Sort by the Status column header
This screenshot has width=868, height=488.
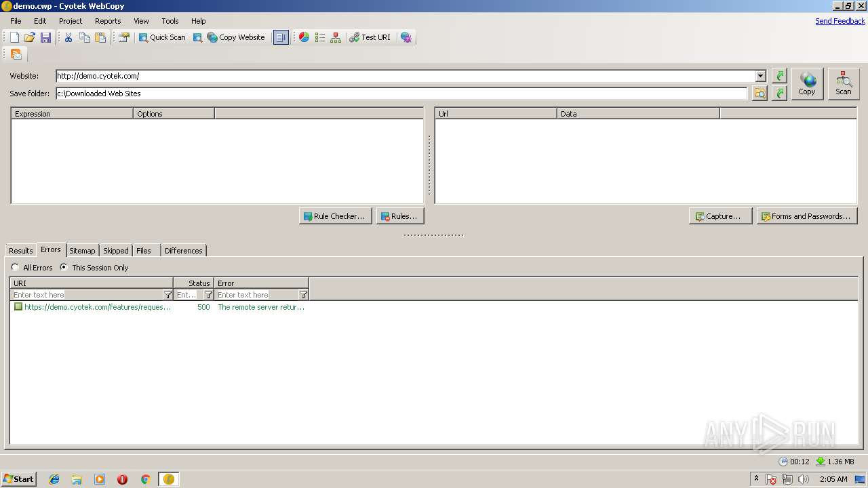(194, 283)
